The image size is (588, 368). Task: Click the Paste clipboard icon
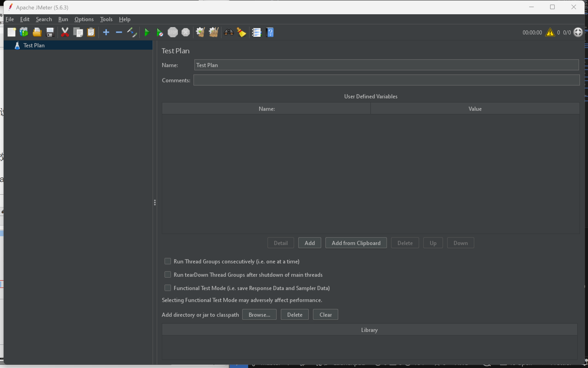(x=91, y=32)
